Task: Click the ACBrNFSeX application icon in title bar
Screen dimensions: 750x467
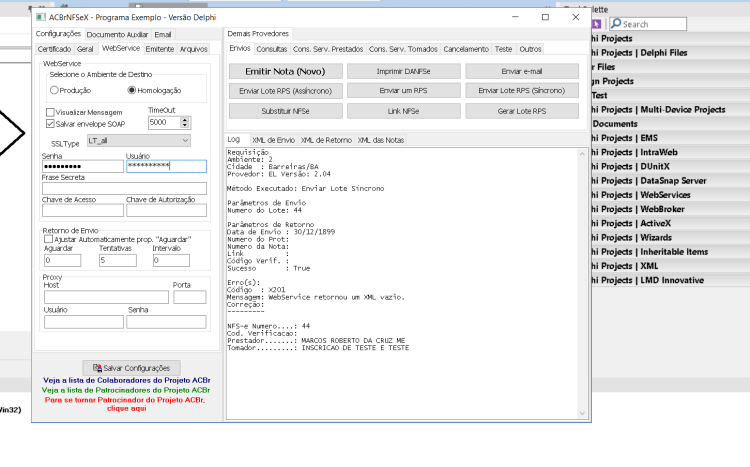Action: (x=41, y=17)
